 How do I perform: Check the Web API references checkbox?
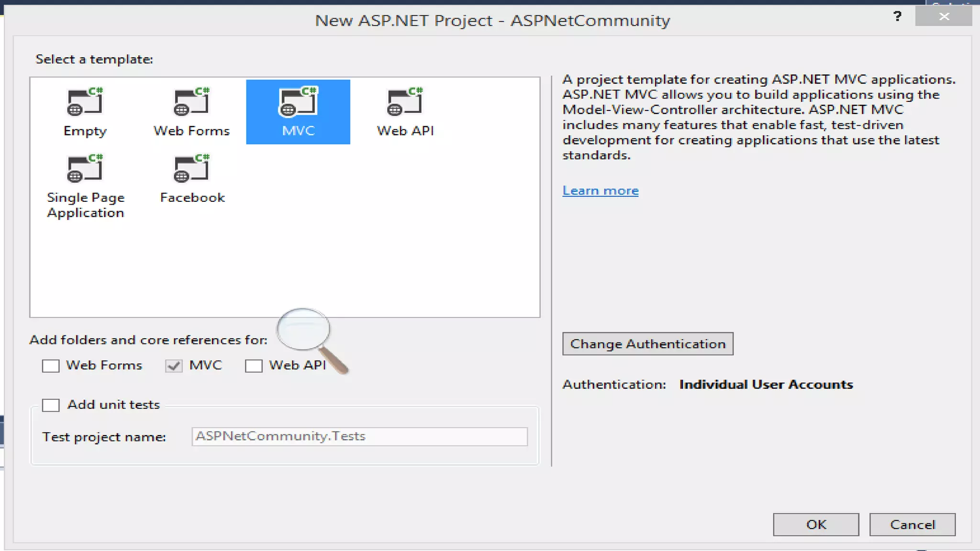(254, 366)
